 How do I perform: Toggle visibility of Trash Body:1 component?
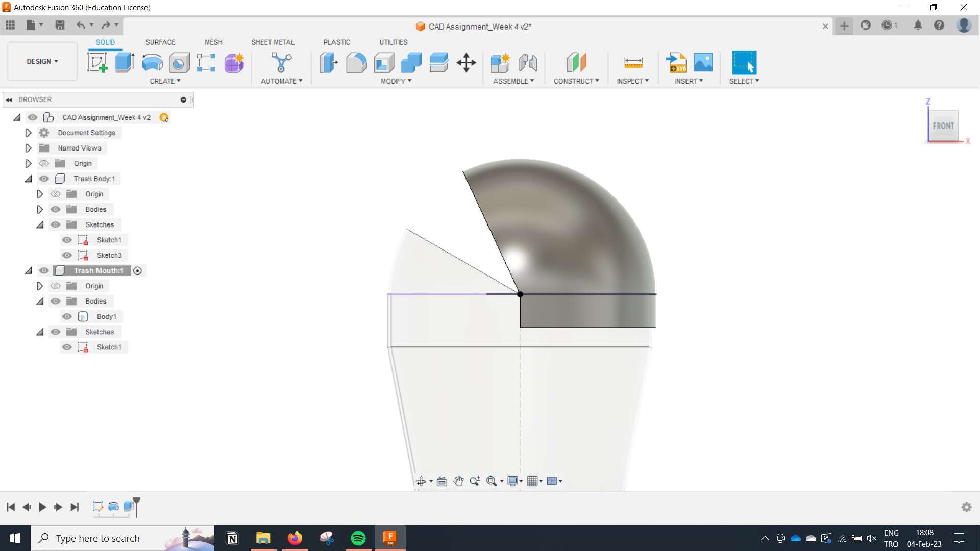[x=44, y=179]
